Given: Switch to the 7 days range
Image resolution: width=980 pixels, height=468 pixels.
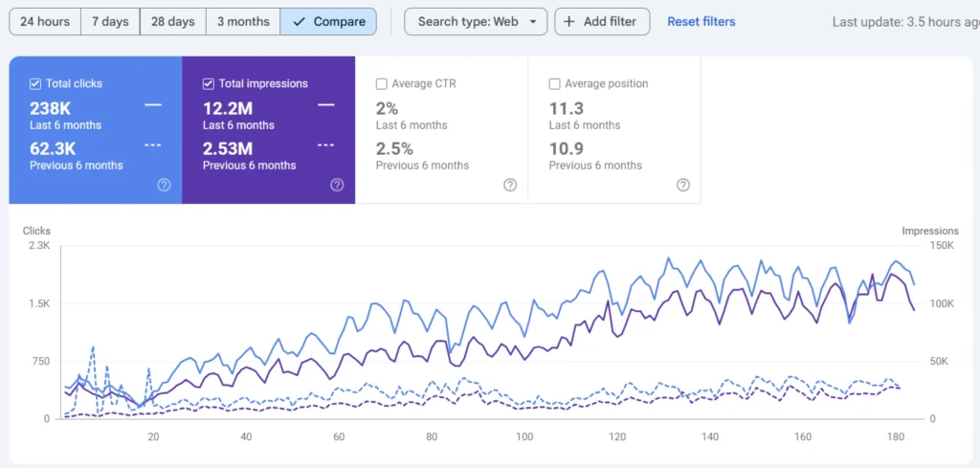Looking at the screenshot, I should tap(109, 22).
